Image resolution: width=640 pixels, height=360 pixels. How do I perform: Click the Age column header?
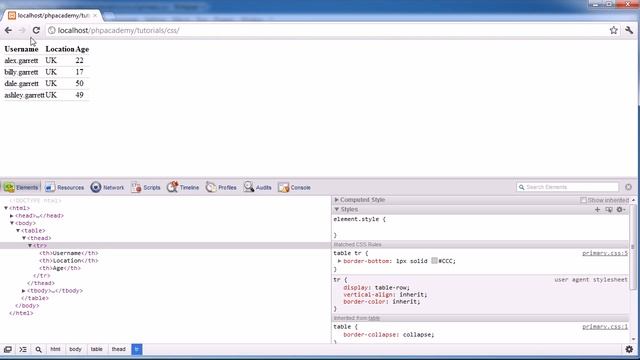[82, 49]
